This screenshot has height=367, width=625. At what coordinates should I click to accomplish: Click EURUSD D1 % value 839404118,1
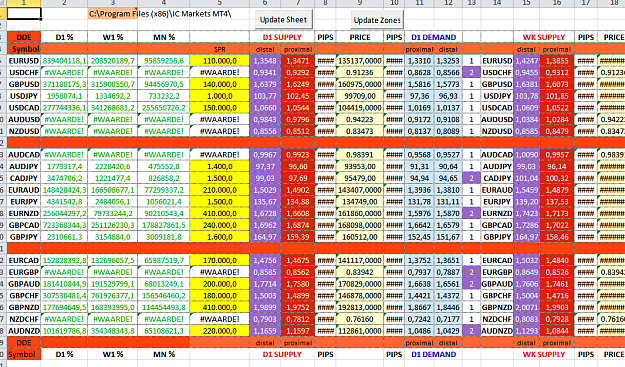click(x=64, y=61)
